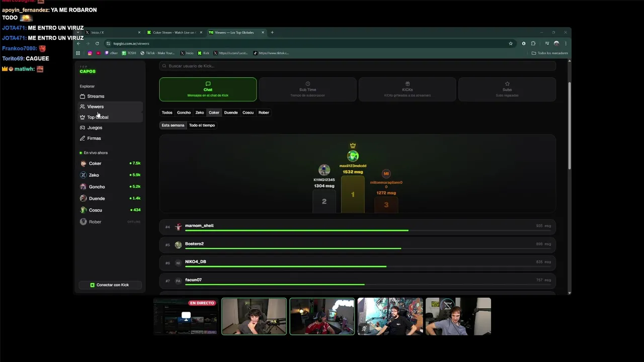Select the highlighted webcam beside EN DIRECTO

[254, 316]
